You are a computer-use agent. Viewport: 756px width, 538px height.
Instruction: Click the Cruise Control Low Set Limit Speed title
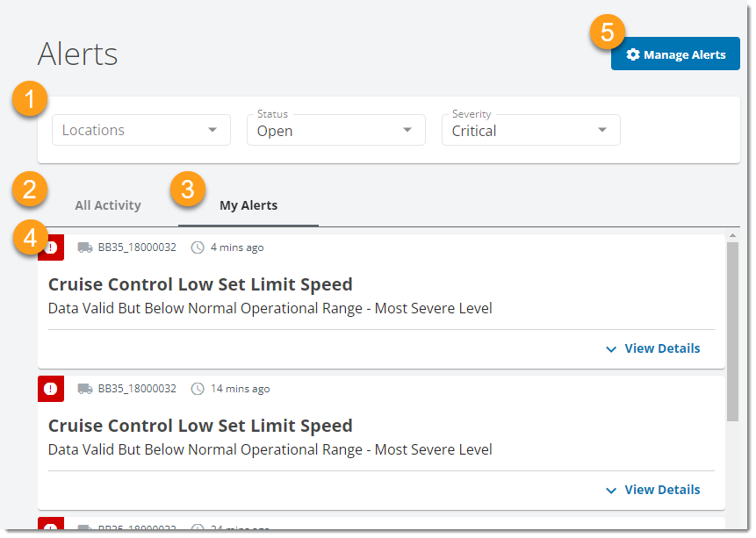pyautogui.click(x=199, y=284)
